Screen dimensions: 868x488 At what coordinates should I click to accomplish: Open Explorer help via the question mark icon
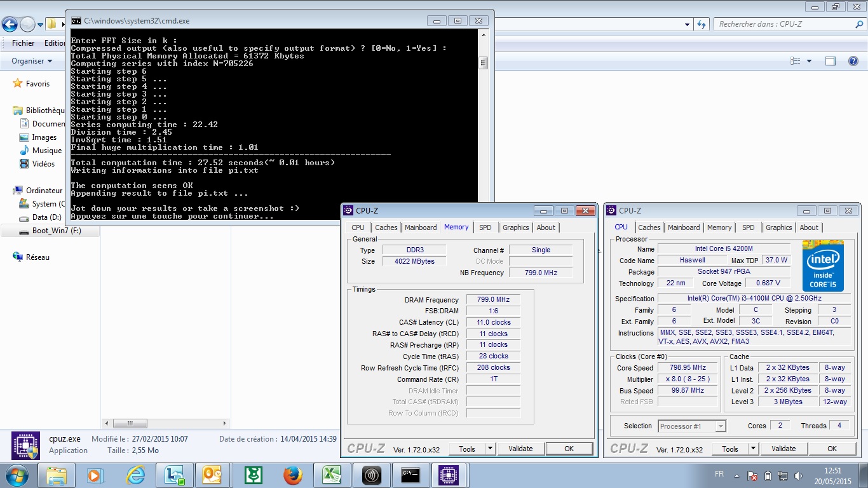coord(853,61)
